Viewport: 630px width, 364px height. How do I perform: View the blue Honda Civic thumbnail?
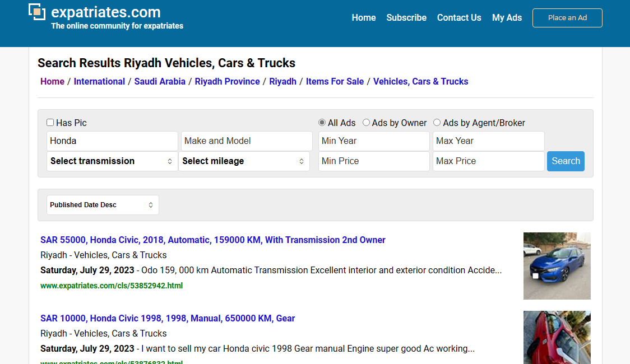tap(557, 265)
